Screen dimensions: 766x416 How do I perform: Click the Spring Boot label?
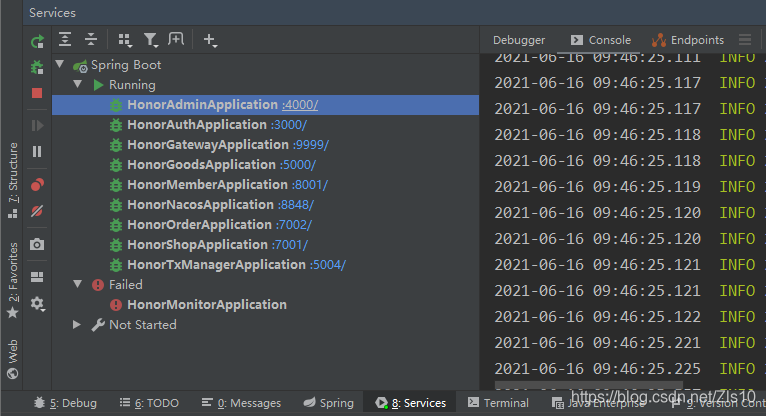pyautogui.click(x=126, y=65)
